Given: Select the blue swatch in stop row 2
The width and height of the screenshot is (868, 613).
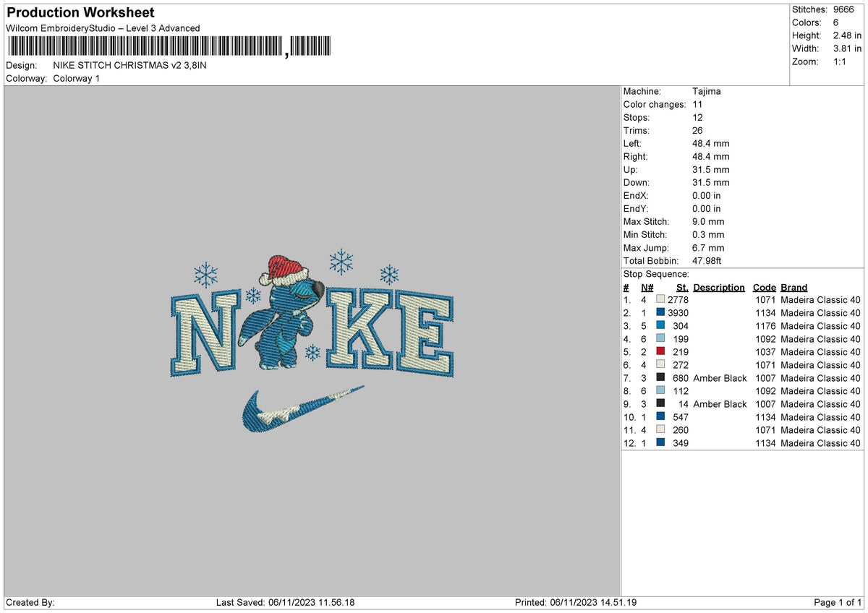Looking at the screenshot, I should [660, 313].
